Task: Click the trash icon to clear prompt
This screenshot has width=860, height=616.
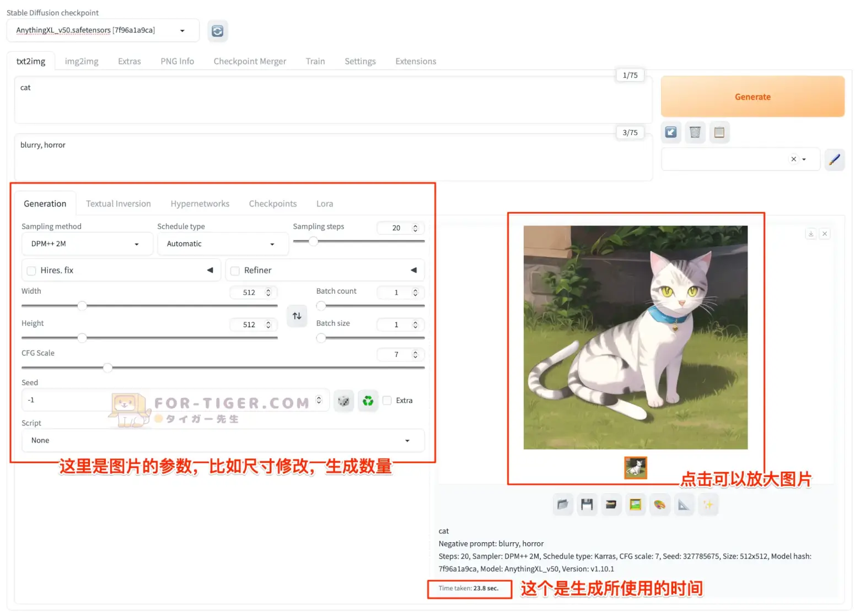Action: pos(695,132)
